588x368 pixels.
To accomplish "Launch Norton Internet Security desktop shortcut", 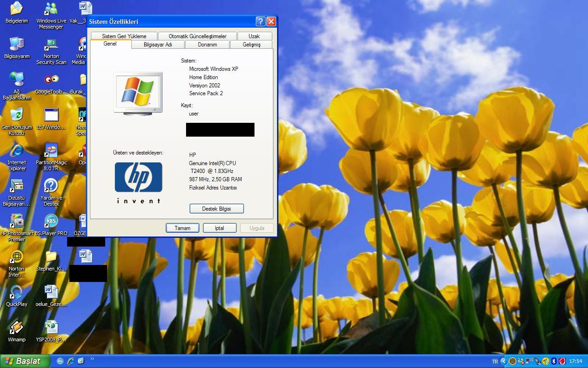I will [x=17, y=263].
